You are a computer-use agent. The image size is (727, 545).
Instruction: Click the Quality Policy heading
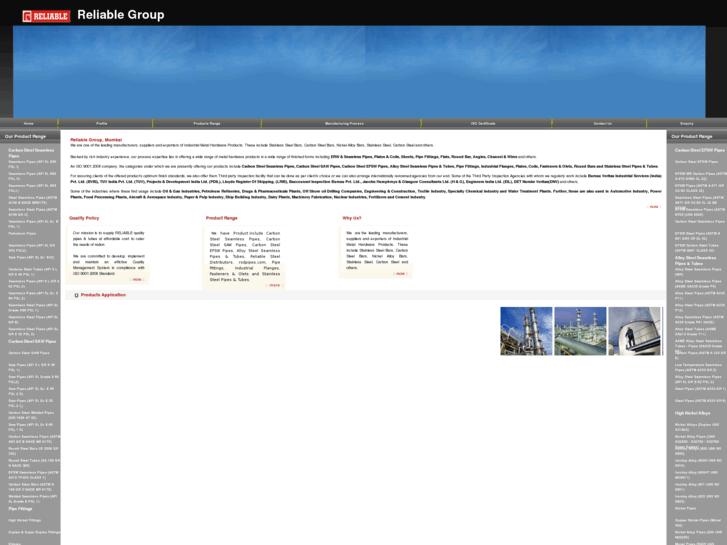coord(84,218)
